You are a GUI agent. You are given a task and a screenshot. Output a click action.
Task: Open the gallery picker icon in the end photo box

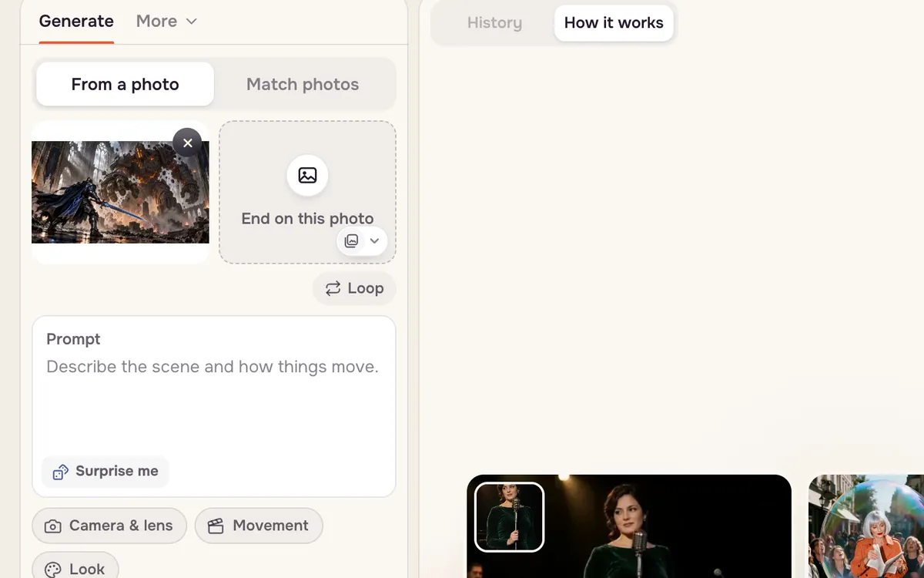tap(351, 240)
